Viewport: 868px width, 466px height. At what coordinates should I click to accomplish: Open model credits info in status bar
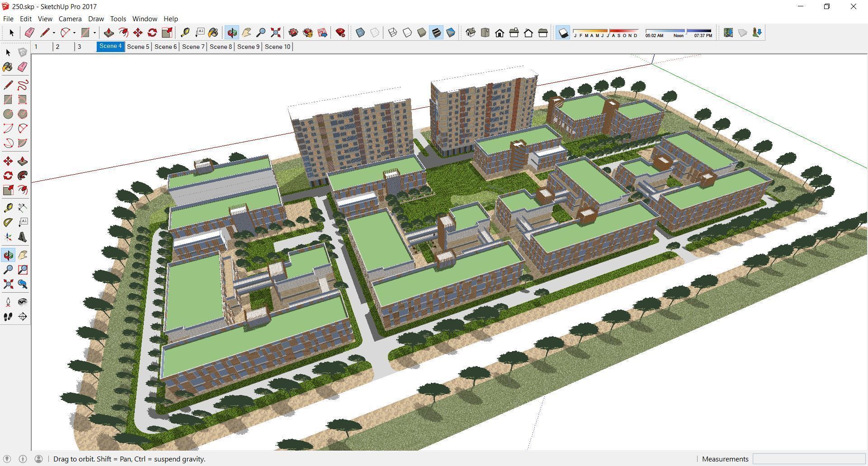[x=23, y=459]
